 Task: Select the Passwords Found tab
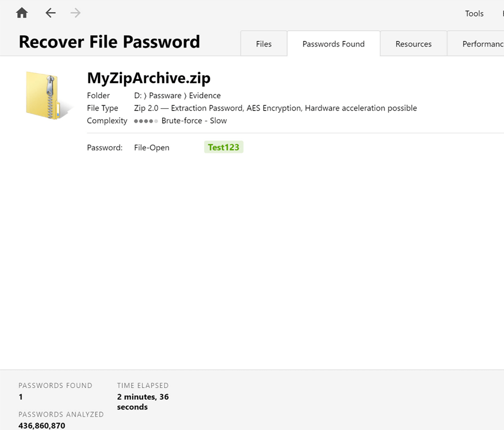[333, 44]
